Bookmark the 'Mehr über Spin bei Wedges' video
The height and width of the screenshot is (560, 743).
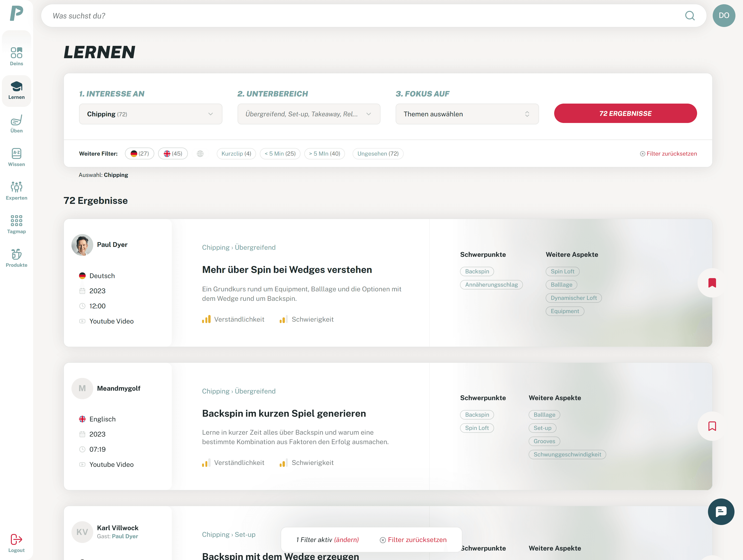point(712,283)
